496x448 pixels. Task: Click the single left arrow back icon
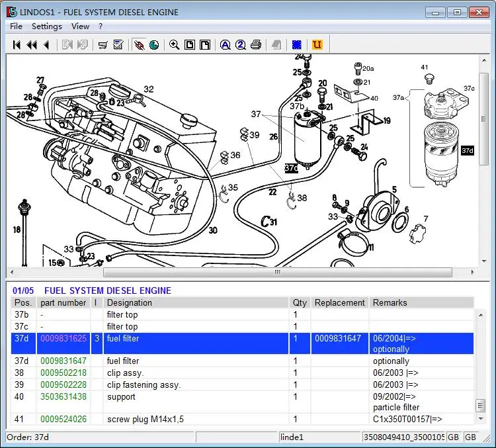(x=46, y=45)
